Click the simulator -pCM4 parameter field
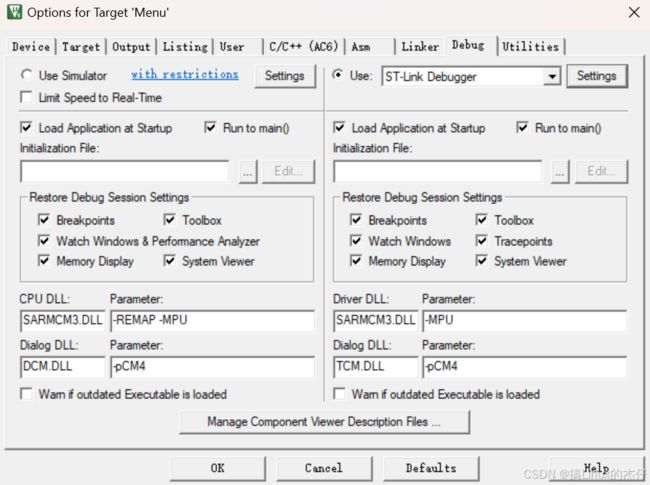 [x=212, y=367]
